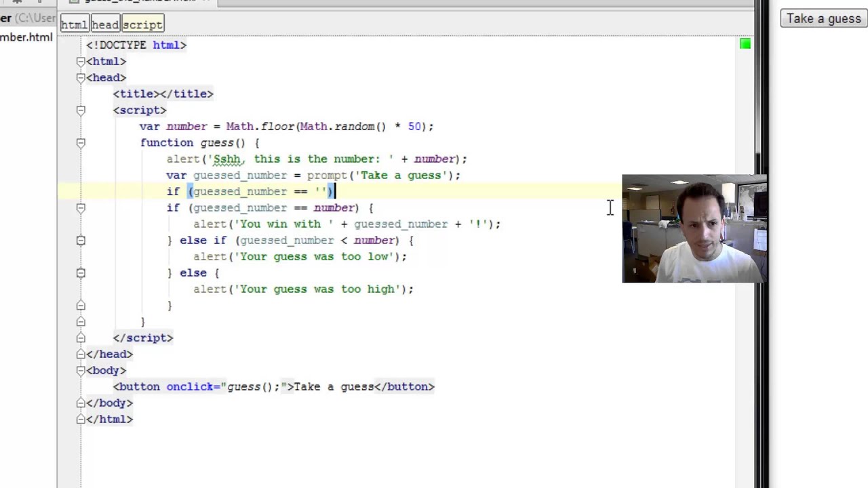Image resolution: width=868 pixels, height=488 pixels.
Task: Click the 'var guessed_number' declaration
Action: point(226,175)
